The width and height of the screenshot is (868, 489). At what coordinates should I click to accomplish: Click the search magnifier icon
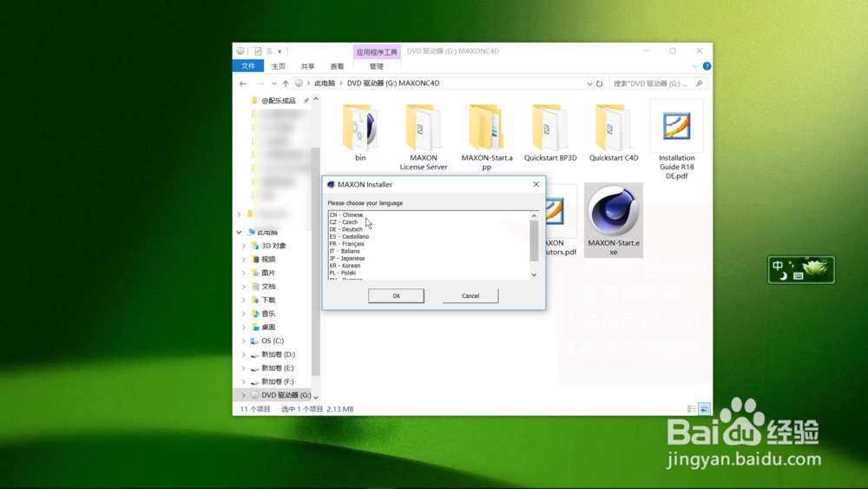699,83
